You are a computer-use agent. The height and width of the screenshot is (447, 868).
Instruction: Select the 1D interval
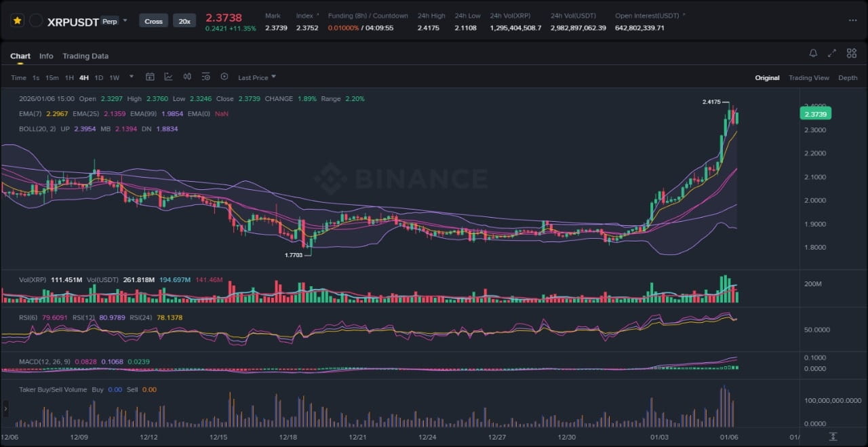[x=99, y=78]
